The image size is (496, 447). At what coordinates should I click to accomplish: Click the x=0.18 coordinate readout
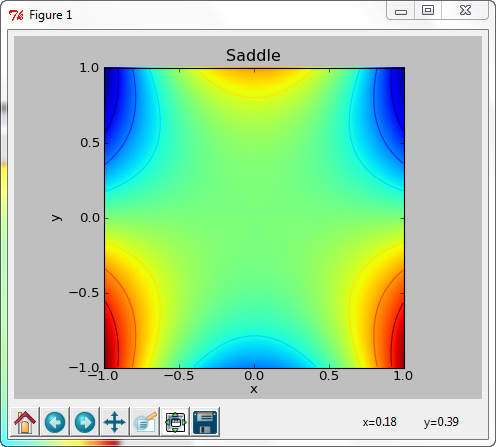pyautogui.click(x=380, y=422)
